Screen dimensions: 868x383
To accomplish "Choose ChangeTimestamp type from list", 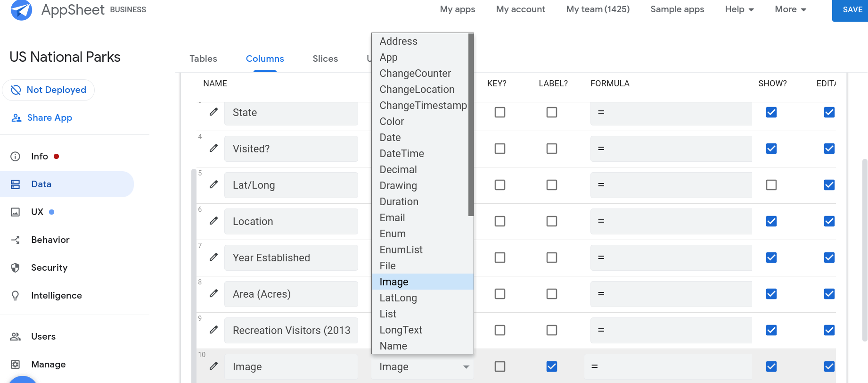I will coord(420,106).
